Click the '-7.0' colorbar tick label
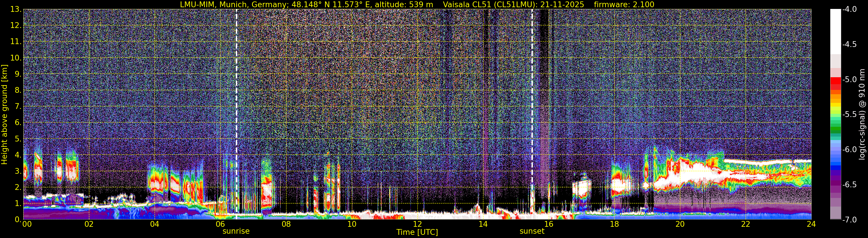Image resolution: width=868 pixels, height=238 pixels. pyautogui.click(x=849, y=220)
